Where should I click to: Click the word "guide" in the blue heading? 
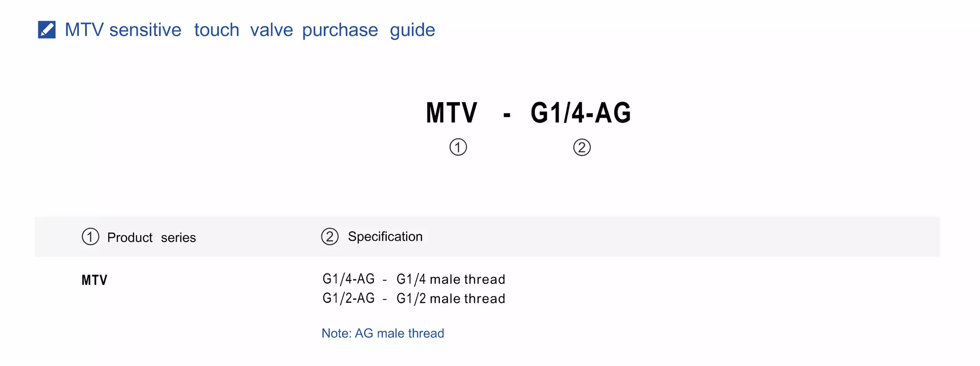click(412, 30)
